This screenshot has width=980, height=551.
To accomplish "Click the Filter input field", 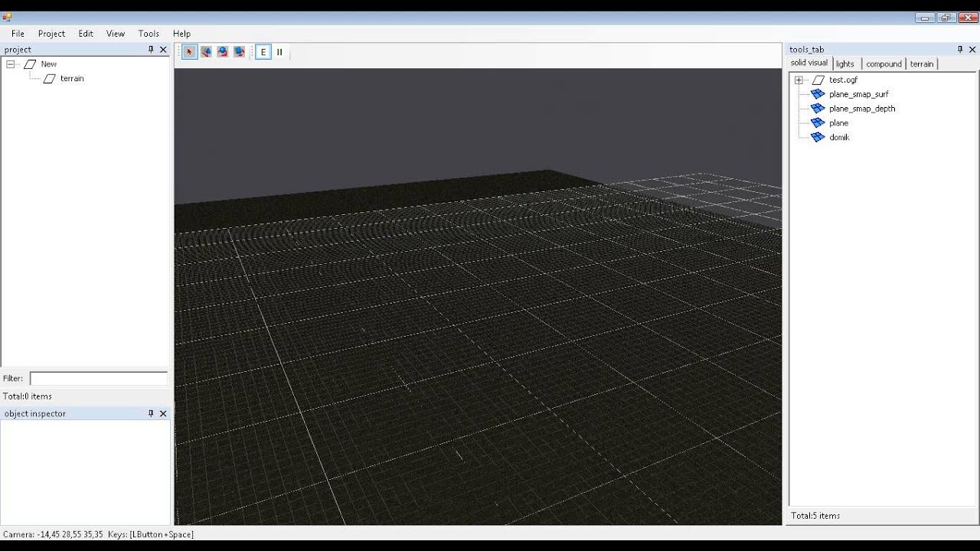I will (99, 378).
